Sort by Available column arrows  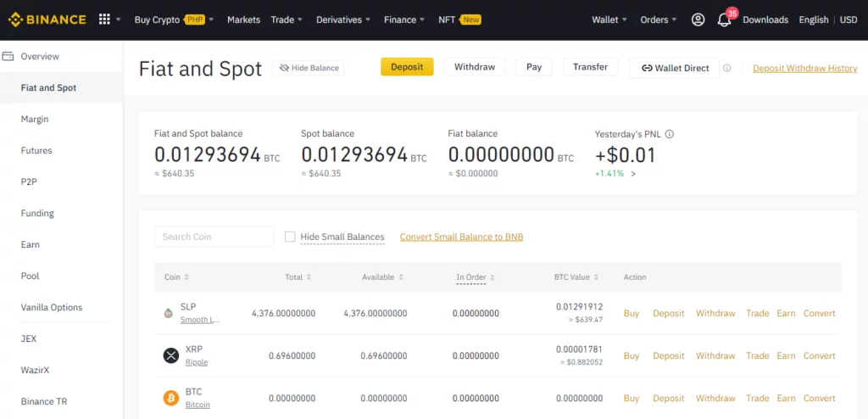[x=401, y=277]
